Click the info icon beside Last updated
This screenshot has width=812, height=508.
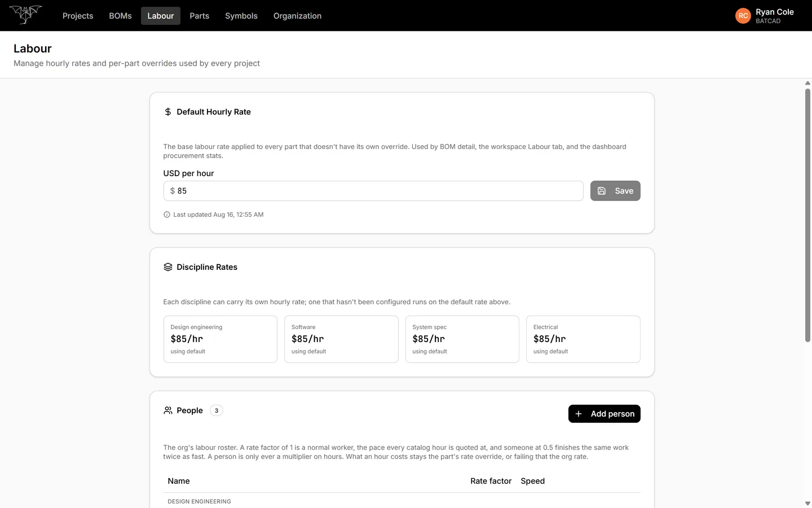click(x=166, y=214)
